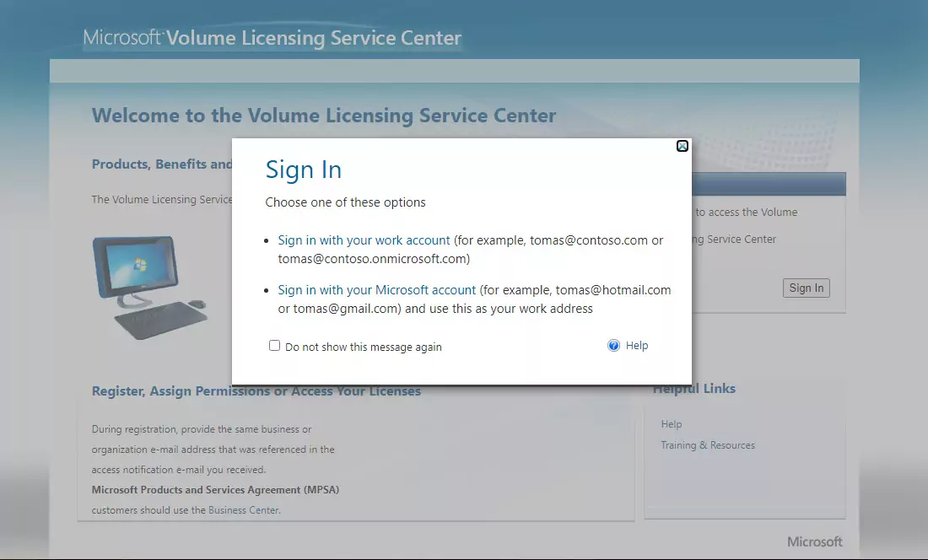Viewport: 928px width, 560px height.
Task: Click the desktop computer image
Action: (x=150, y=288)
